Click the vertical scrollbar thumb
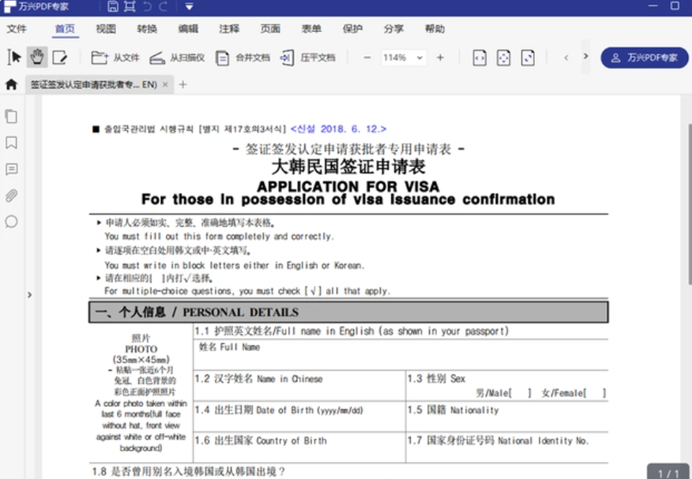Screen dimensions: 692x479 (690, 203)
